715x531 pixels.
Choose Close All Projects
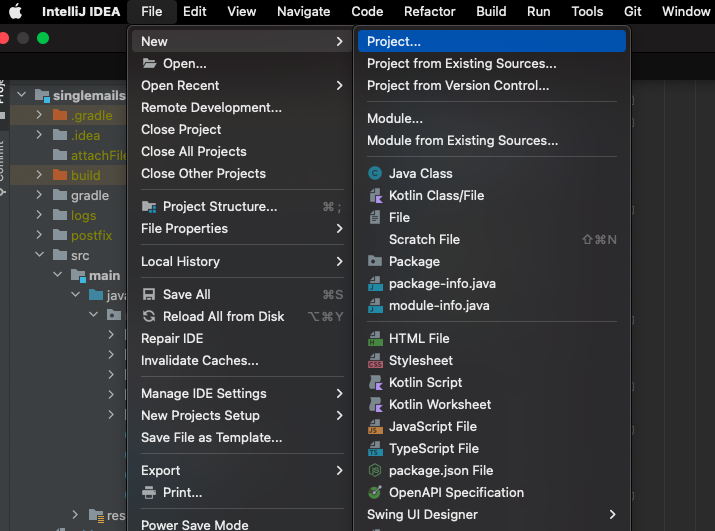point(242,151)
